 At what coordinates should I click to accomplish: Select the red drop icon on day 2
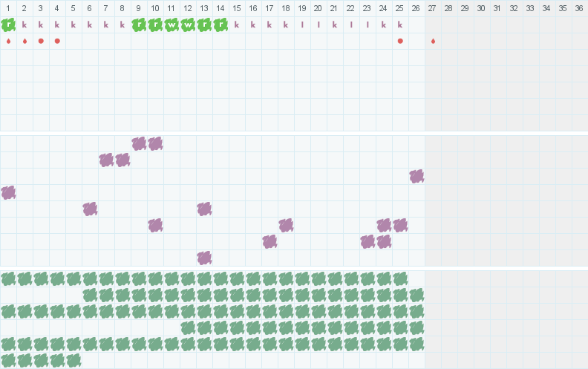point(24,41)
